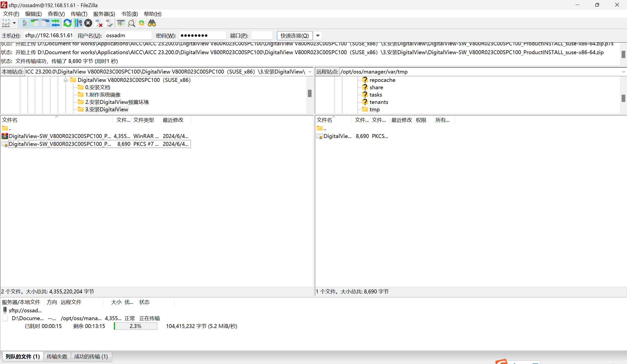The width and height of the screenshot is (627, 364).
Task: Select 0.安装文档 folder in local tree
Action: click(x=98, y=87)
